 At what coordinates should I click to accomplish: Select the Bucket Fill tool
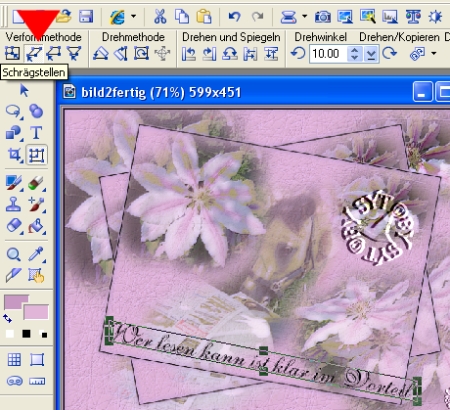pyautogui.click(x=36, y=226)
